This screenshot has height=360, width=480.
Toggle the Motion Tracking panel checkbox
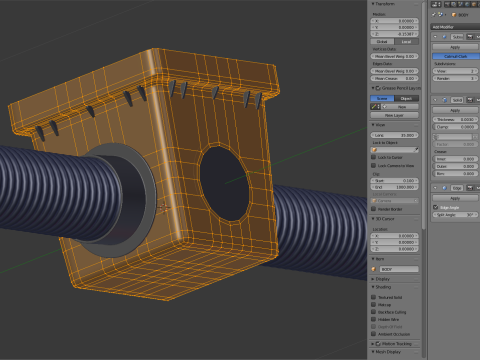pyautogui.click(x=378, y=344)
